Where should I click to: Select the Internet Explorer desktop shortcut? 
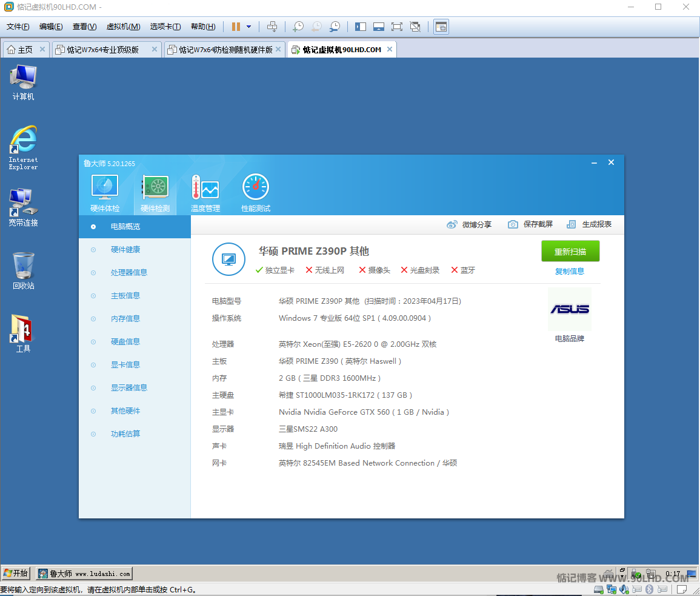[x=23, y=147]
